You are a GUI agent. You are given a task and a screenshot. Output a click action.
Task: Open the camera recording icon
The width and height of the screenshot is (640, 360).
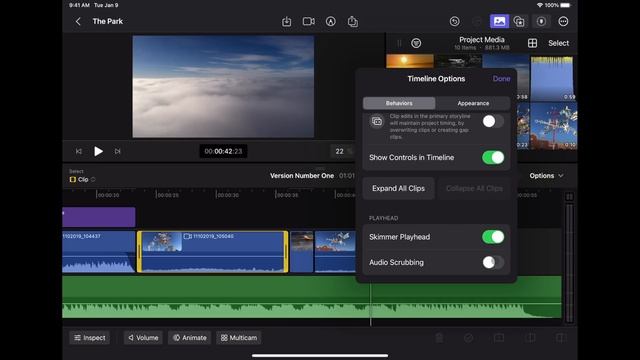309,21
